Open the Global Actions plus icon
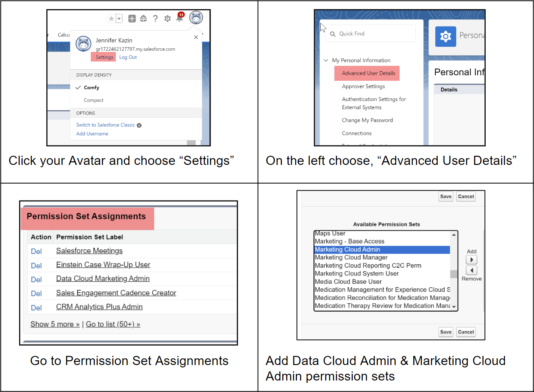Screen dimensions: 534x392 point(132,19)
